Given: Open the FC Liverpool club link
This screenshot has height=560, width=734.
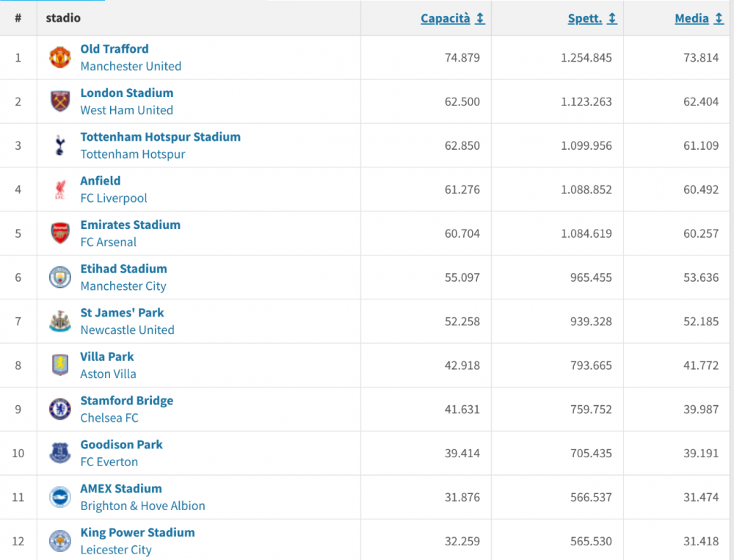Looking at the screenshot, I should (114, 198).
